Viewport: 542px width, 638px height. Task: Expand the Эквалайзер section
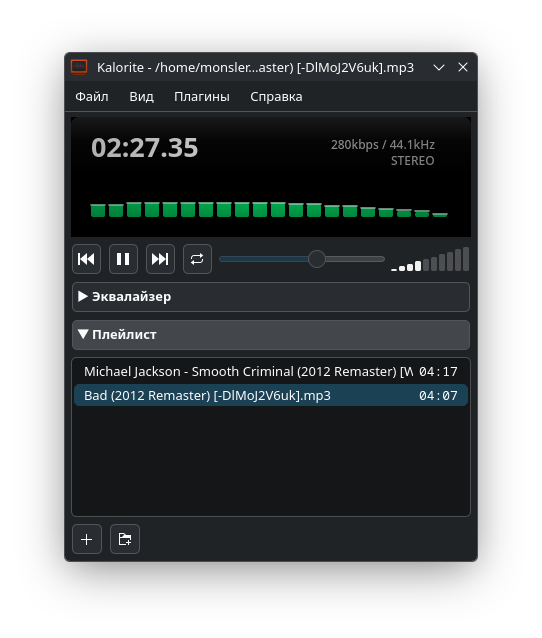[x=271, y=297]
